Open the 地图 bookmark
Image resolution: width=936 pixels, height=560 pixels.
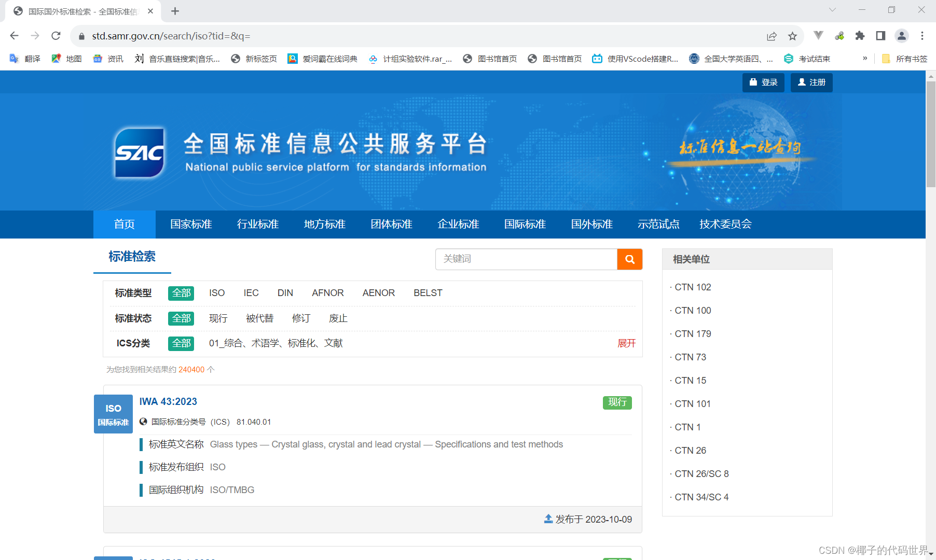(x=66, y=59)
